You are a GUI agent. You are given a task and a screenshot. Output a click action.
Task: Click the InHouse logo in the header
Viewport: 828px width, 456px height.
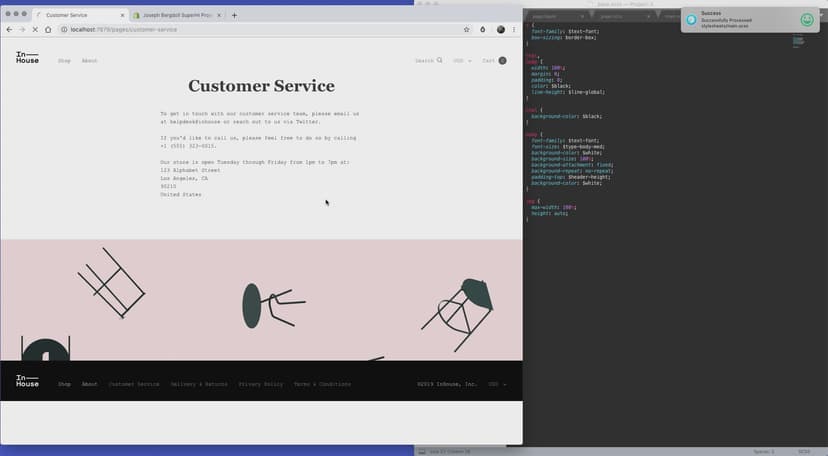[27, 60]
